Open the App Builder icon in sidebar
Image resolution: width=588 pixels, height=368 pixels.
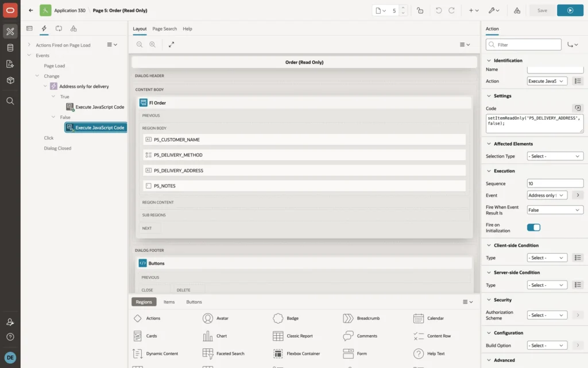click(10, 32)
